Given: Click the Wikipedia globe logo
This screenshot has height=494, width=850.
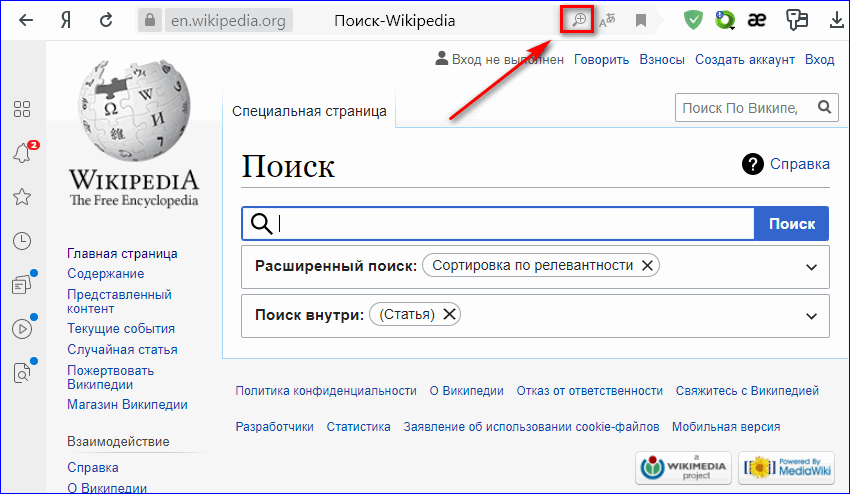Looking at the screenshot, I should coord(134,111).
